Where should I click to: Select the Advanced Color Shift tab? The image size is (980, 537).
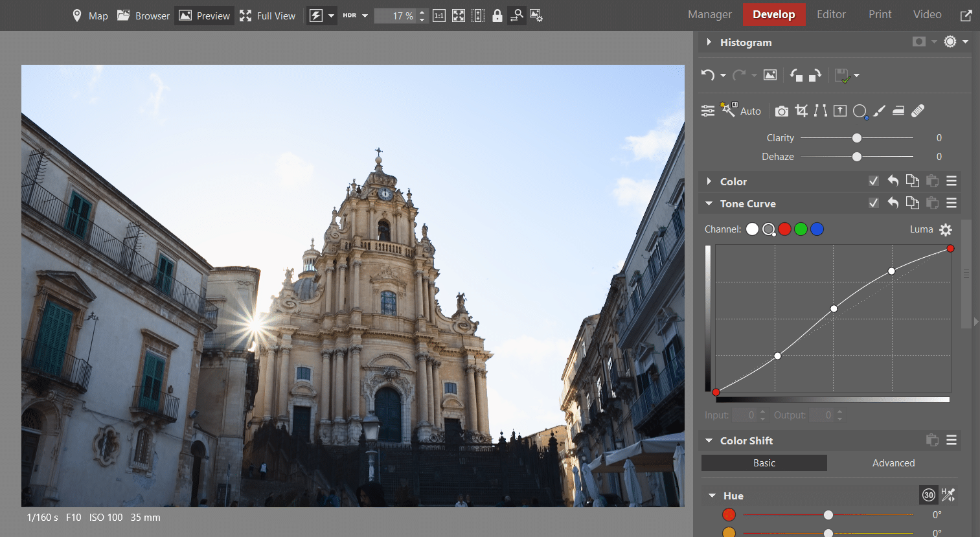click(893, 463)
